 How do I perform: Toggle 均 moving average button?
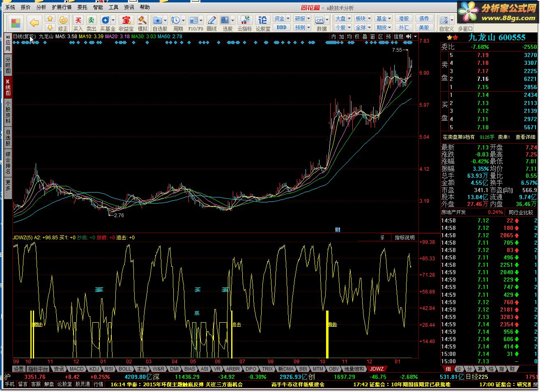click(349, 37)
